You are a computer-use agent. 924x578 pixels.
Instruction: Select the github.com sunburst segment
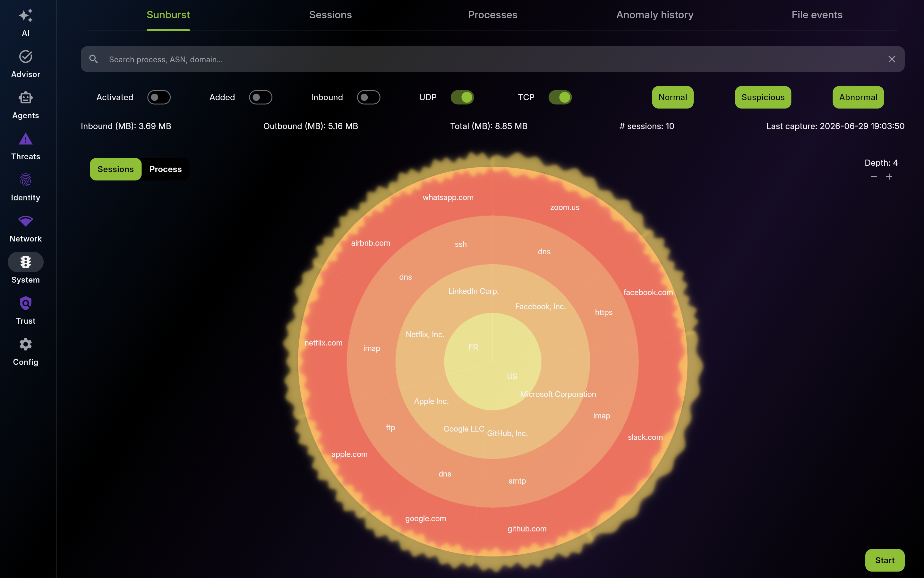pos(527,529)
